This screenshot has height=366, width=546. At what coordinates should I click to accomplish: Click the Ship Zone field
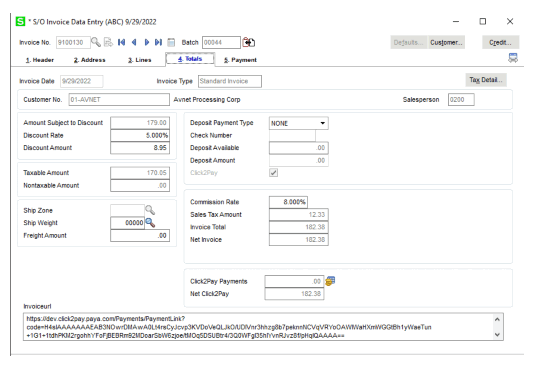(127, 210)
